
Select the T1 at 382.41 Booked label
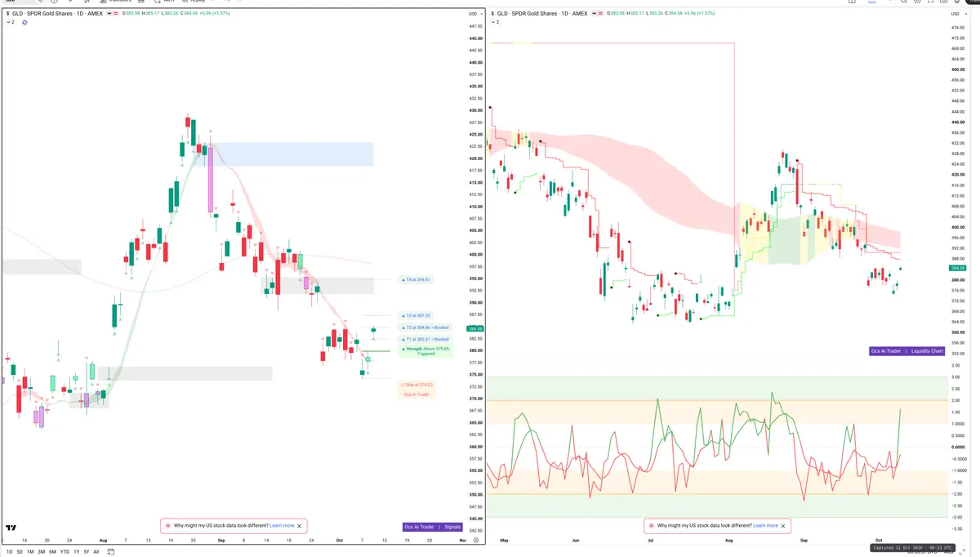pyautogui.click(x=425, y=339)
